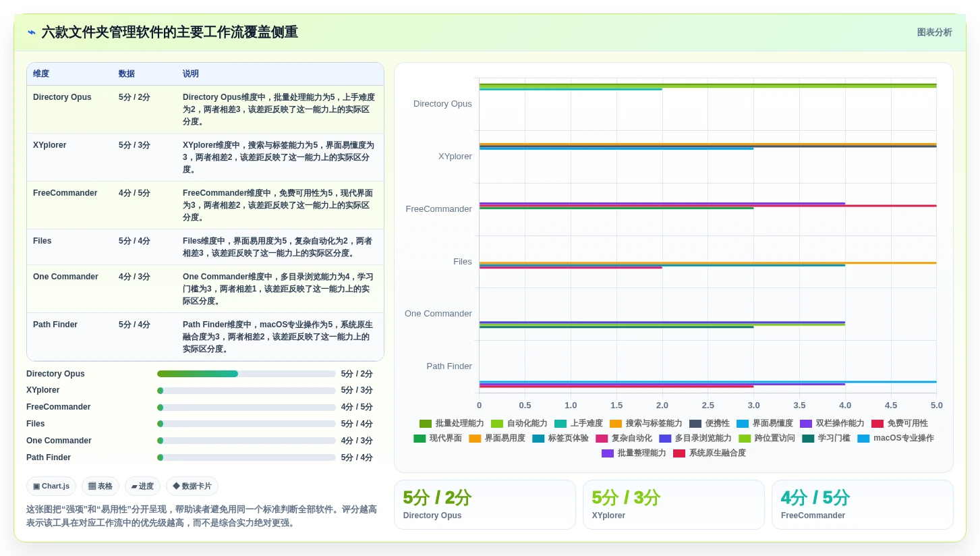Select the One Commander table row name
The image size is (980, 556).
[x=65, y=277]
